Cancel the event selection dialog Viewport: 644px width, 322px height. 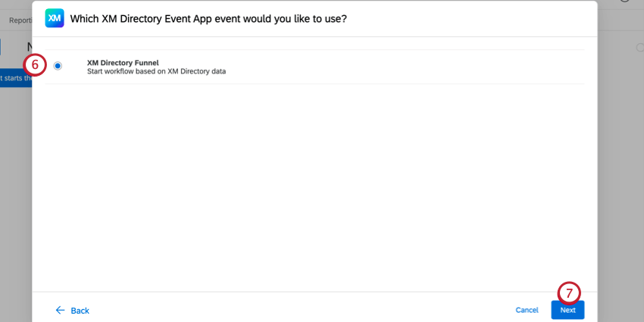point(527,310)
